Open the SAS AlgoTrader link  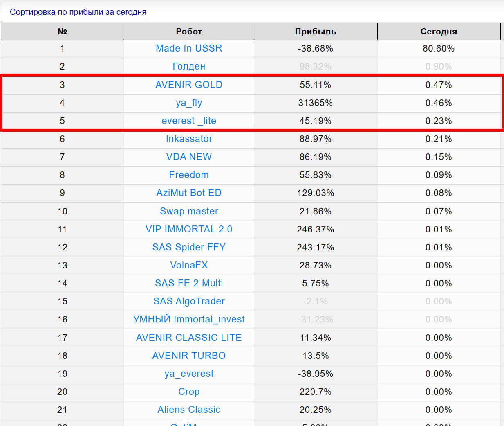point(189,301)
